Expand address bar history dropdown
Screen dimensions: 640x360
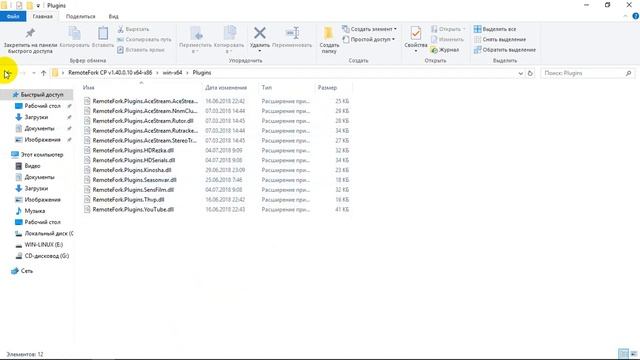tap(520, 73)
